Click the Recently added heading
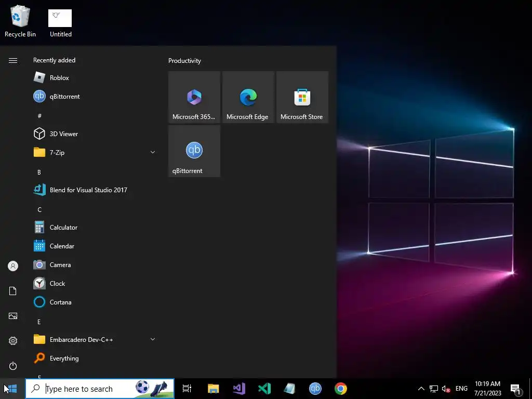 [x=54, y=60]
